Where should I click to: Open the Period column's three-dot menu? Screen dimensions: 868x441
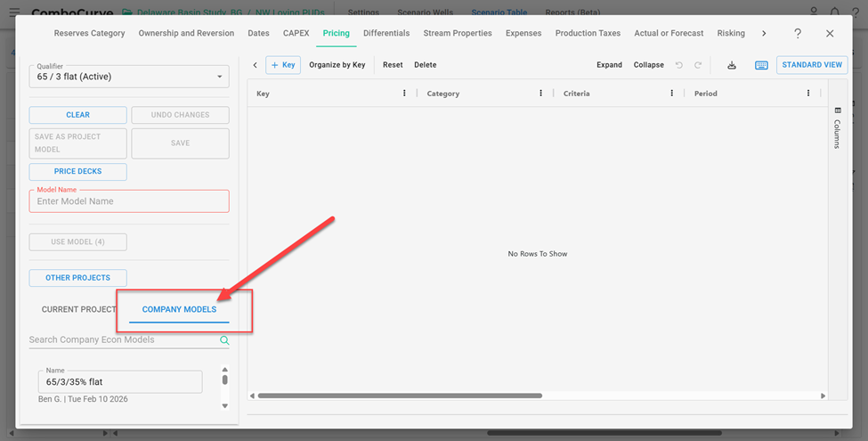(x=808, y=94)
